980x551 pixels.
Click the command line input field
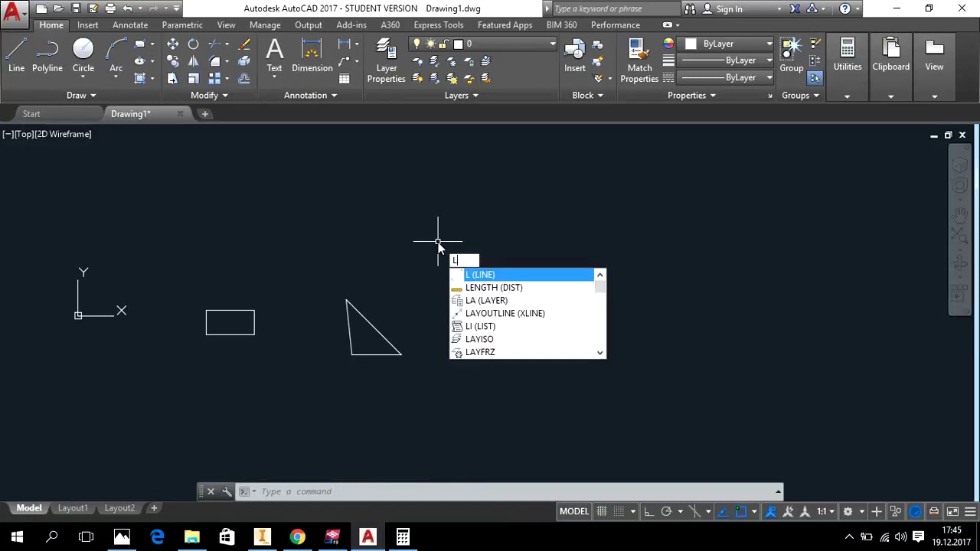coord(517,492)
